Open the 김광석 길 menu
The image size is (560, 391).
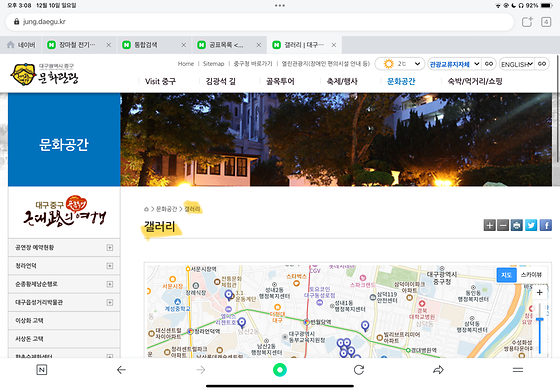(x=221, y=81)
